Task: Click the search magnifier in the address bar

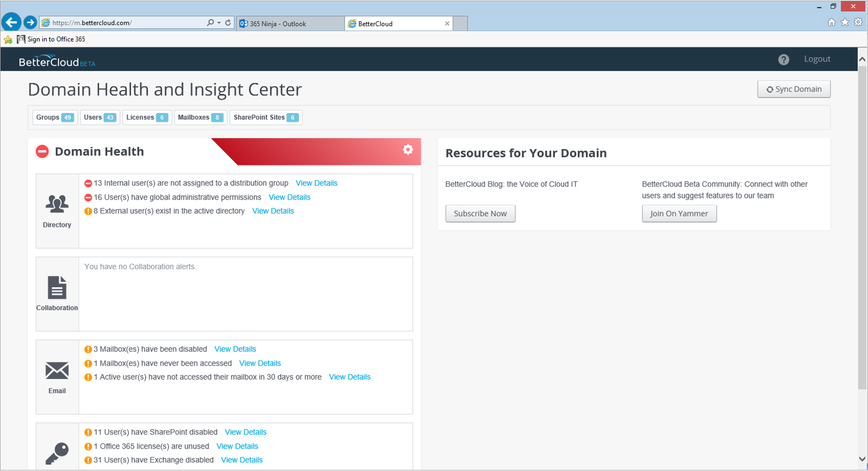Action: pyautogui.click(x=210, y=23)
